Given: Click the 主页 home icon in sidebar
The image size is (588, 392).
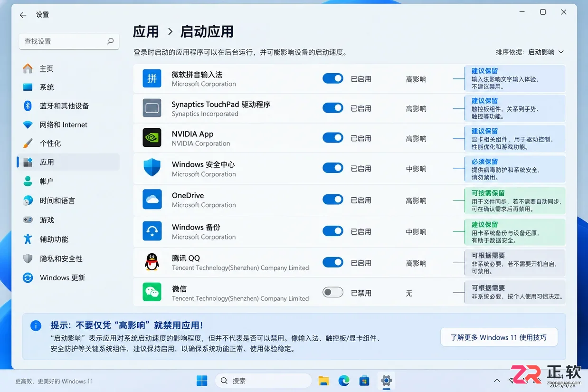Looking at the screenshot, I should (28, 68).
